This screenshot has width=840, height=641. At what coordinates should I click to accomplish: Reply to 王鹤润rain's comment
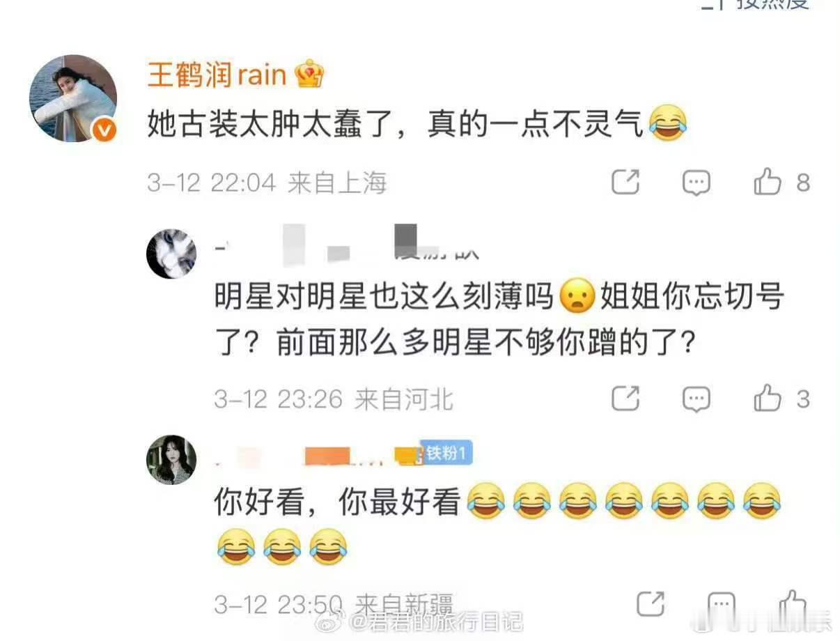pos(696,183)
